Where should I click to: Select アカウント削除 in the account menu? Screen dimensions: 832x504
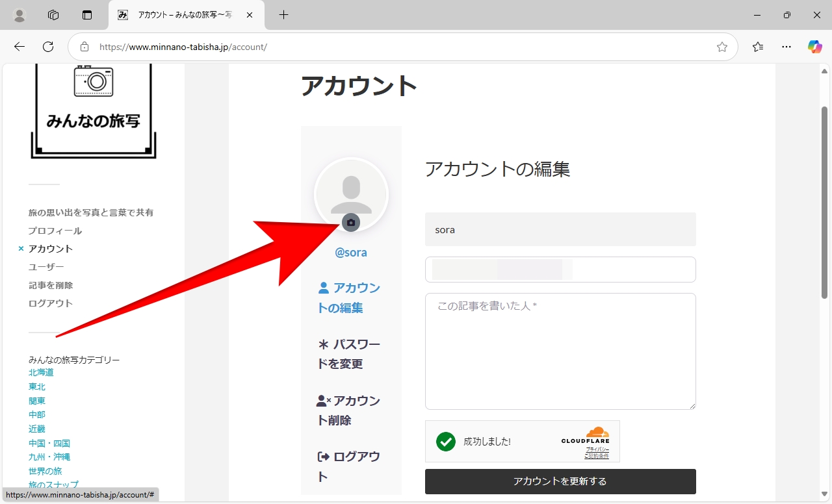(349, 410)
